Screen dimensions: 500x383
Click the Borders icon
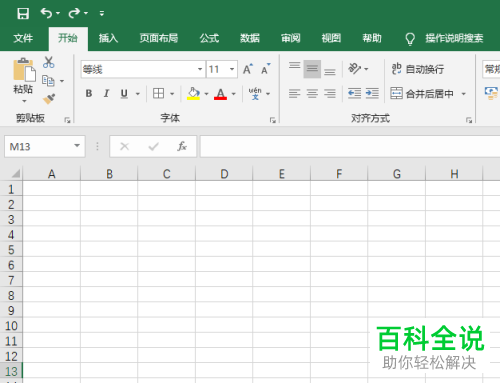point(158,94)
